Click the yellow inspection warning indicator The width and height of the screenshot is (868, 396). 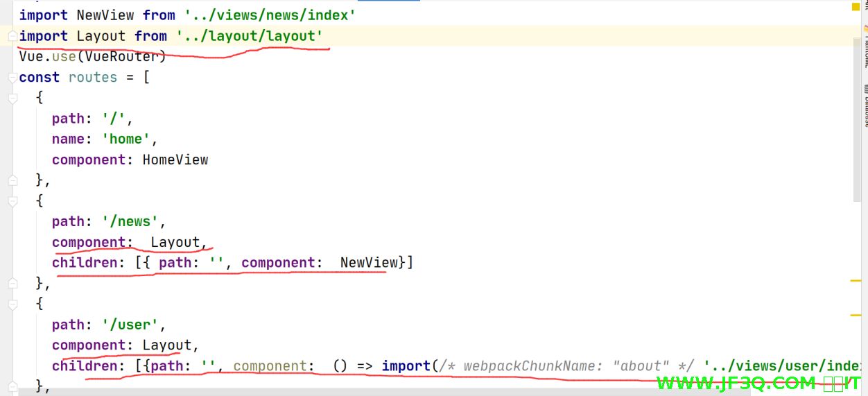tap(855, 8)
